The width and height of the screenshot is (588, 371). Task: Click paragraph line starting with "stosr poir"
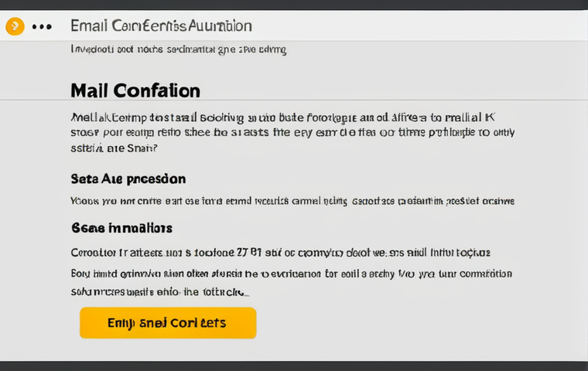[x=292, y=133]
